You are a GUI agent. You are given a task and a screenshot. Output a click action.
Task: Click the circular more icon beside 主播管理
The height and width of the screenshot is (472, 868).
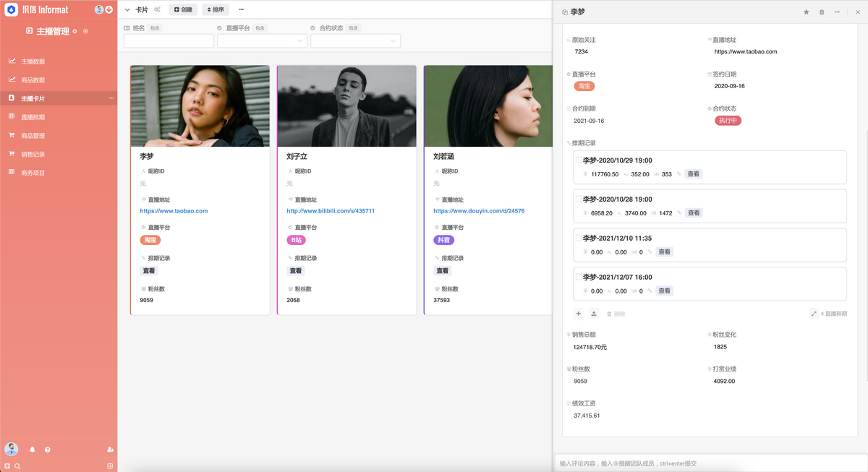coord(85,31)
